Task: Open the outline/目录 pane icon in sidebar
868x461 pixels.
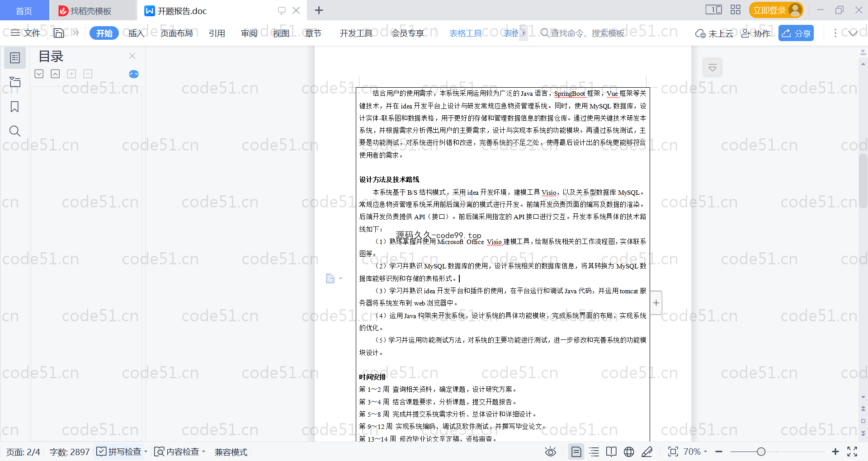Action: click(15, 58)
